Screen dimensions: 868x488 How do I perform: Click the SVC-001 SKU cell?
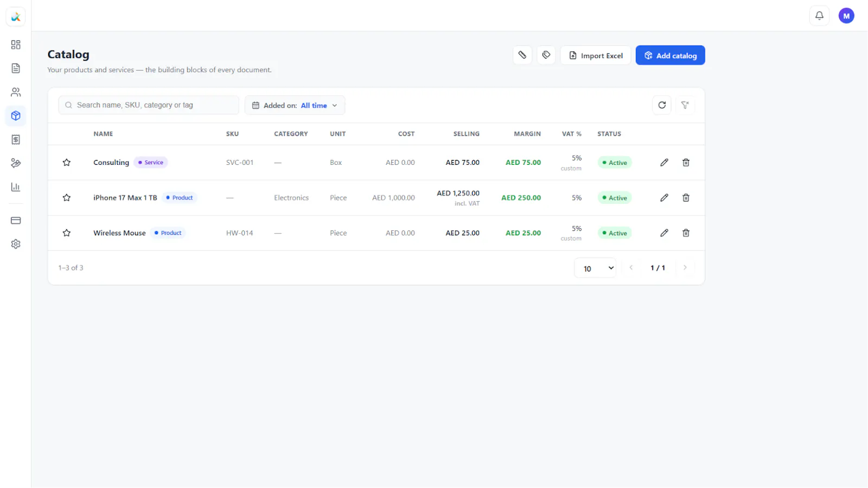[x=240, y=163]
